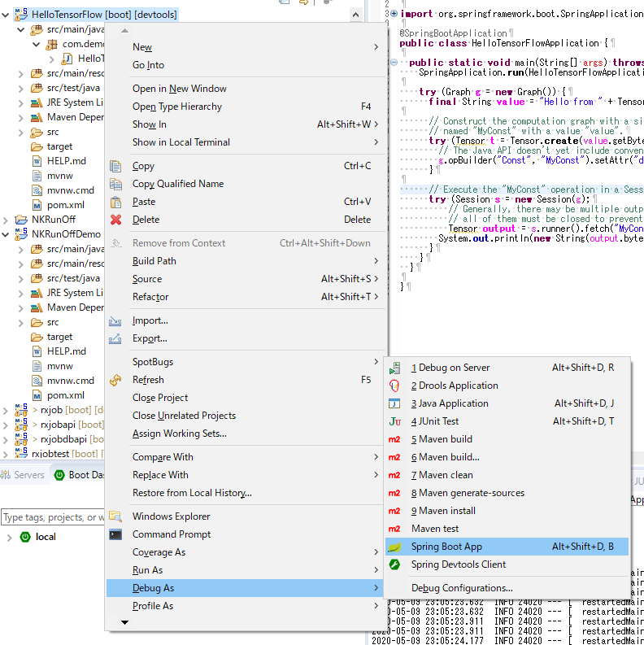Open the SpotBugs submenu
The image size is (644, 645).
[x=246, y=362]
